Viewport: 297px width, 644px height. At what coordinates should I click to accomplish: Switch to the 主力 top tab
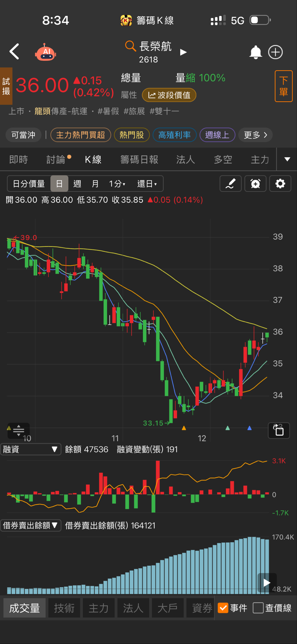(x=260, y=159)
